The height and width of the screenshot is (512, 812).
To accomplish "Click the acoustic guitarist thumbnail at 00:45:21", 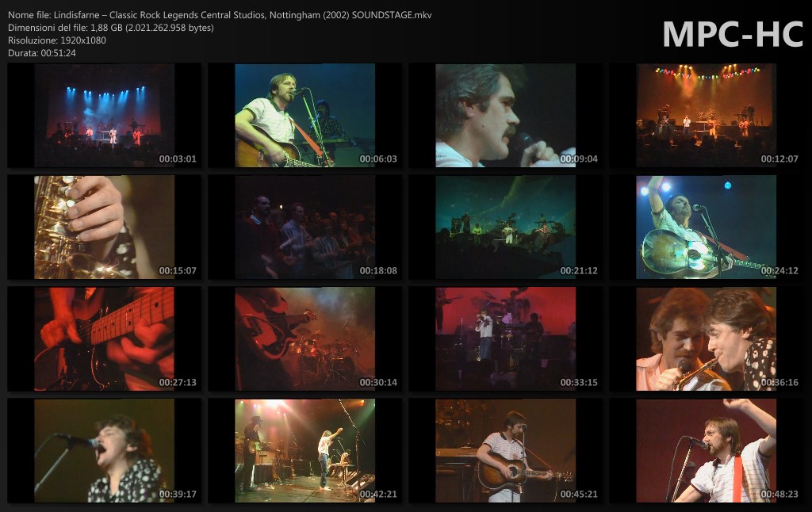I will [505, 450].
